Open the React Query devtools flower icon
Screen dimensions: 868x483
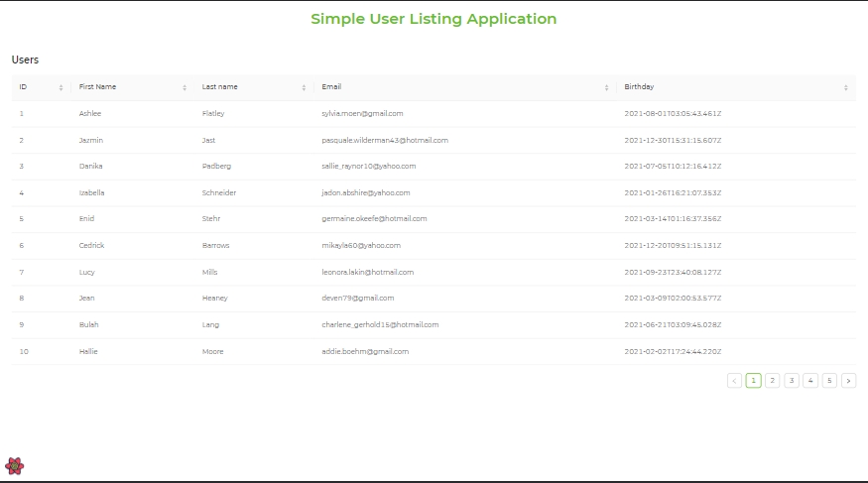click(x=14, y=465)
